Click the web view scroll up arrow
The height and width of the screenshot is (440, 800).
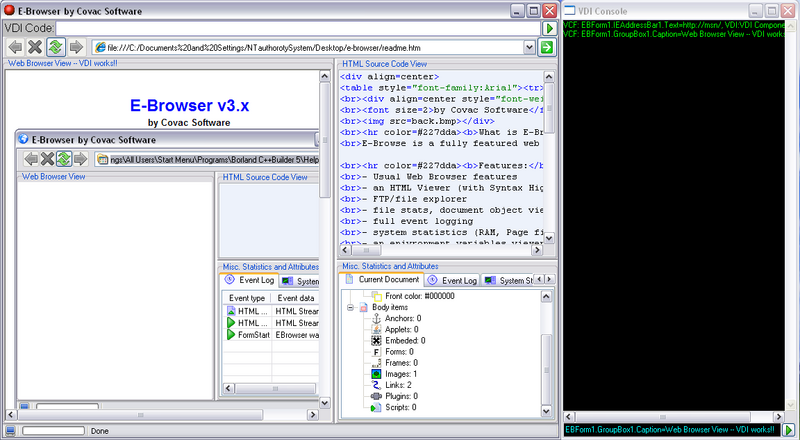(x=324, y=76)
